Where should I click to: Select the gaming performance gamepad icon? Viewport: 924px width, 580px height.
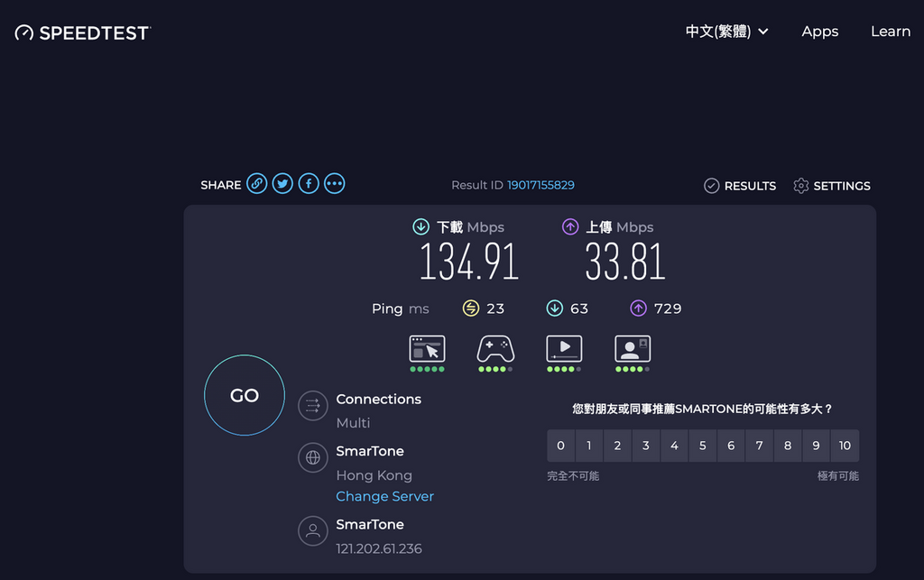494,349
